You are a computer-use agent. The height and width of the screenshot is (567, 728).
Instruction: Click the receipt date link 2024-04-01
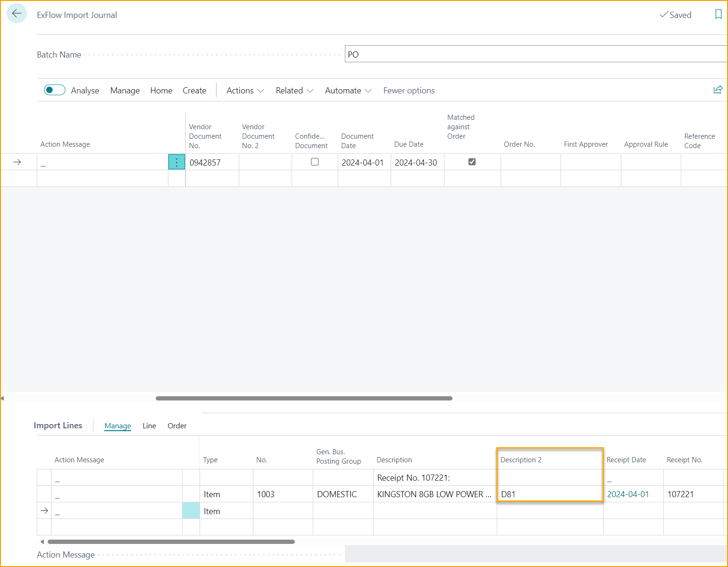tap(628, 494)
